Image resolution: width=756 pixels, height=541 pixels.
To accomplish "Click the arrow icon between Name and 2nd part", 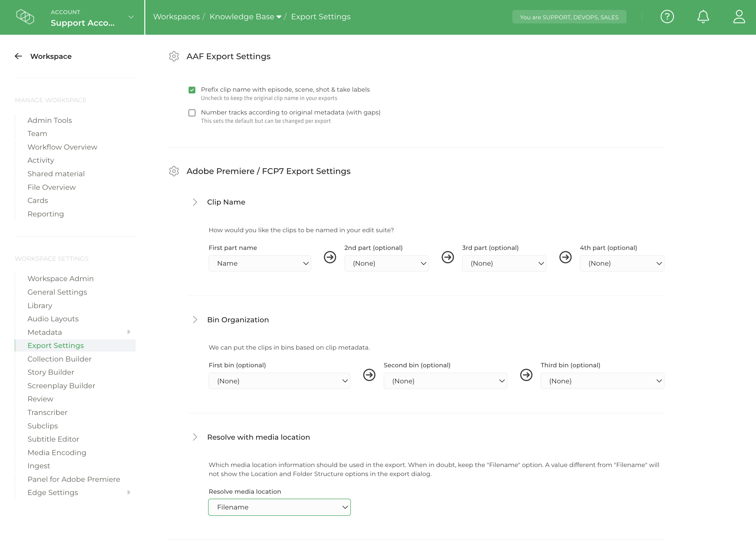I will [x=330, y=257].
